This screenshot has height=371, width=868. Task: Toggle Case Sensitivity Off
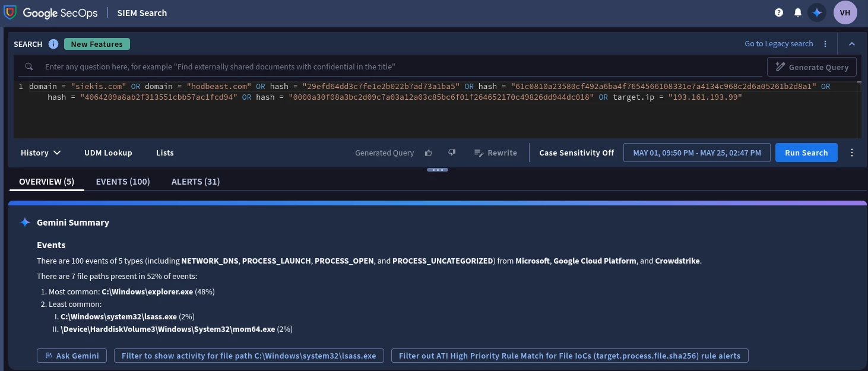[x=576, y=153]
